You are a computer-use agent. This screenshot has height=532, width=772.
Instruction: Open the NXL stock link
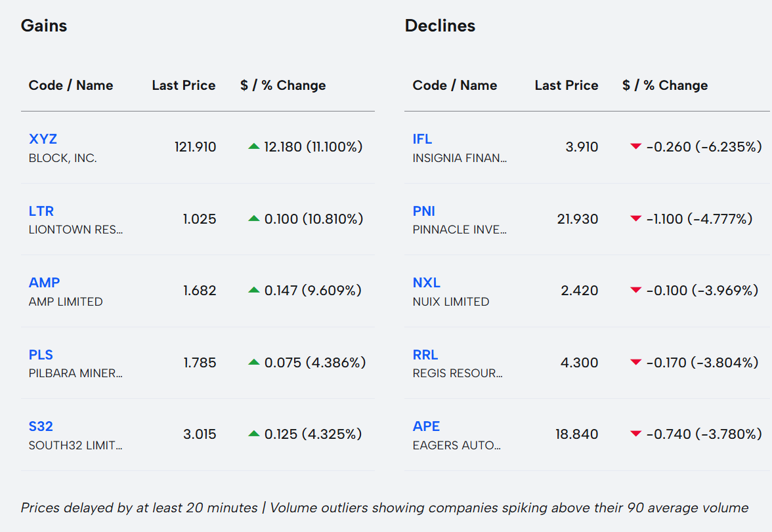coord(426,283)
